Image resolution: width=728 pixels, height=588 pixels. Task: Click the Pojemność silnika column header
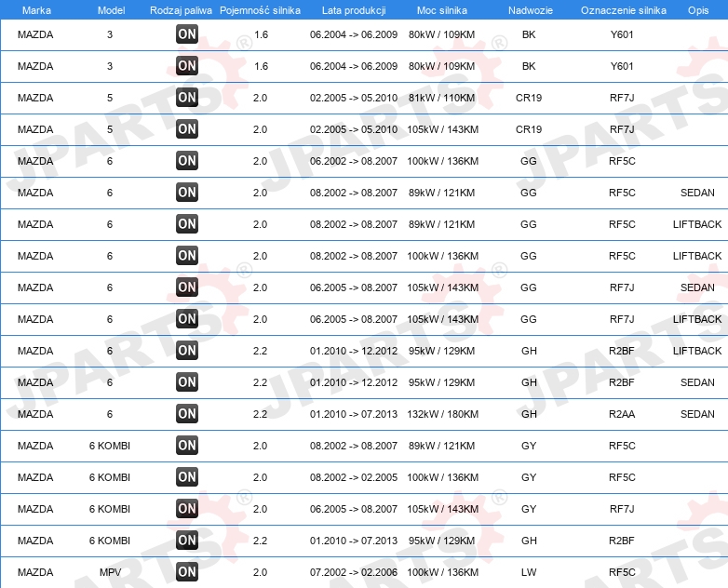click(260, 10)
